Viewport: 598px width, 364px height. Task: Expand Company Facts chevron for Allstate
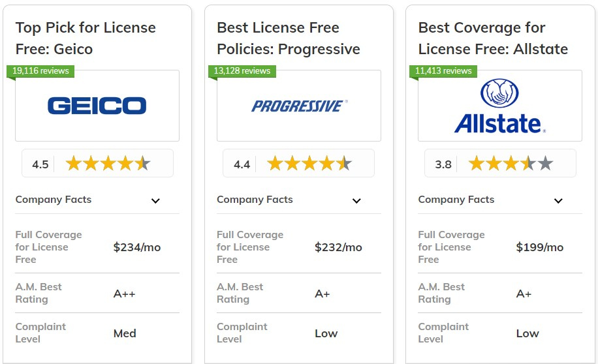click(558, 201)
